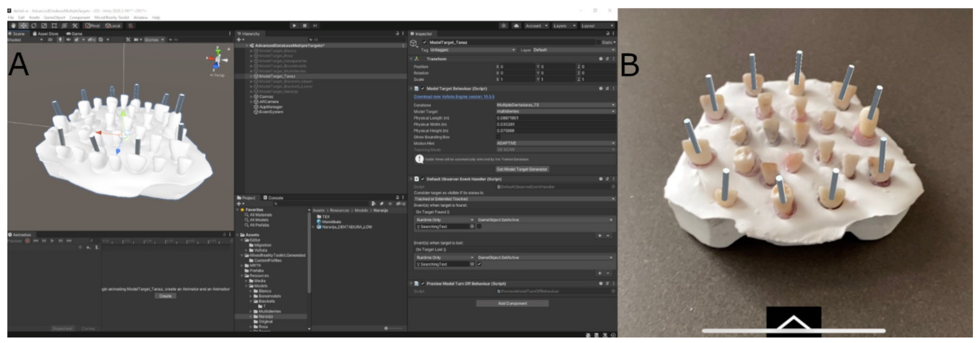The width and height of the screenshot is (980, 343).
Task: Disable the Model Target Behaviour script checkbox
Action: point(422,88)
